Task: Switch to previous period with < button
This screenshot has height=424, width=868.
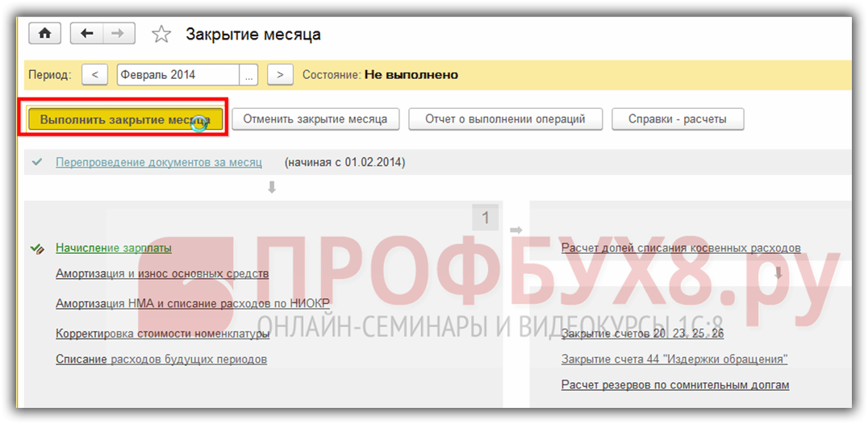Action: (94, 75)
